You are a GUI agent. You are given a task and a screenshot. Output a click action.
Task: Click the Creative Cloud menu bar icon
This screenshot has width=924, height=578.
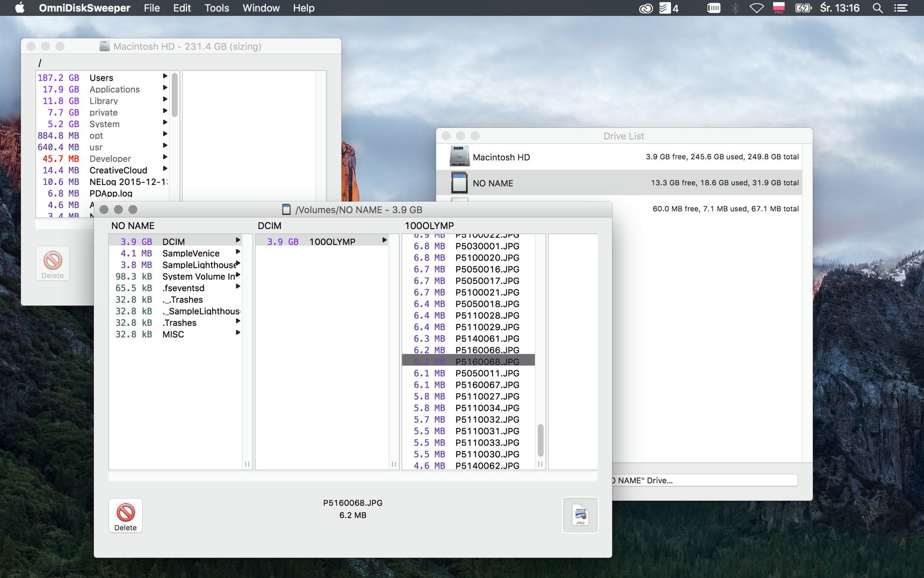coord(646,8)
